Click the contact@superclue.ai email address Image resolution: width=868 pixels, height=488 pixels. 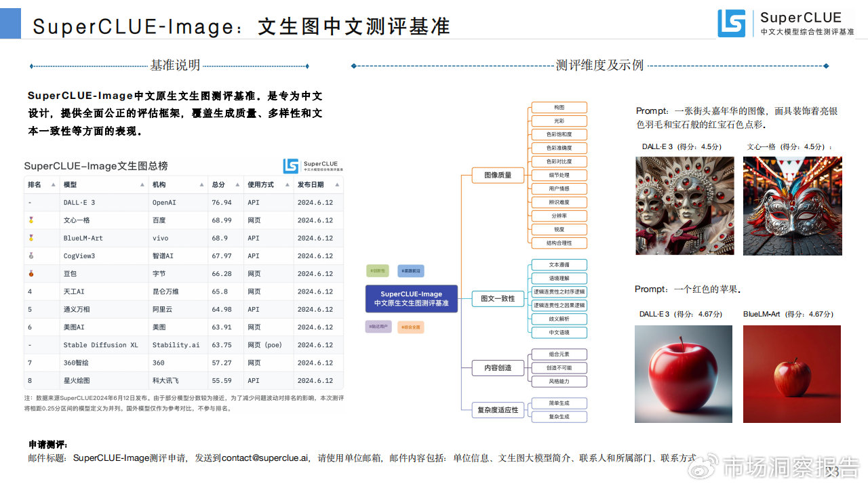[x=266, y=458]
